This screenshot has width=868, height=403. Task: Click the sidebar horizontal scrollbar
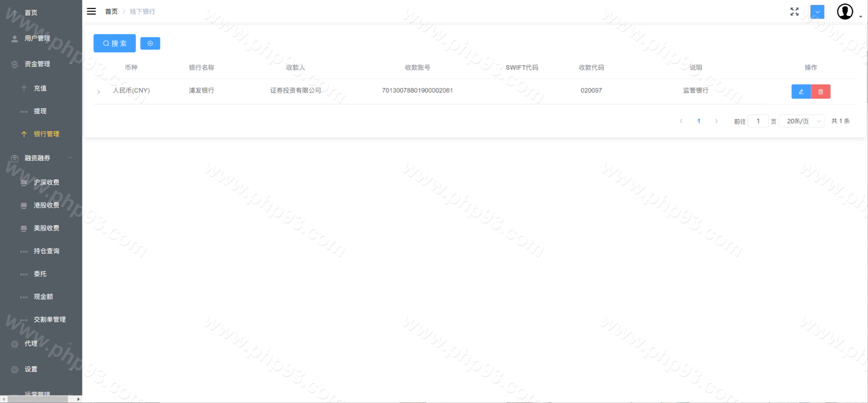tap(37, 399)
